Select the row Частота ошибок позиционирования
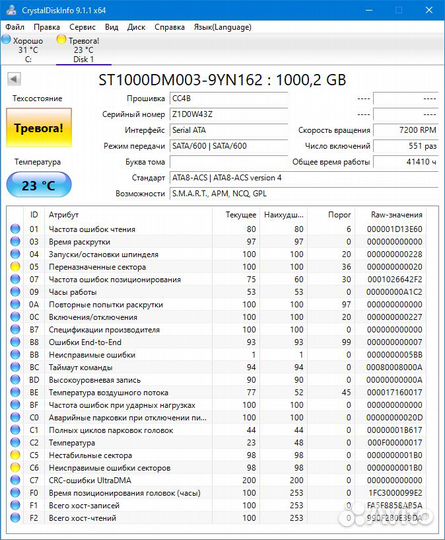This screenshot has height=540, width=445. (217, 279)
